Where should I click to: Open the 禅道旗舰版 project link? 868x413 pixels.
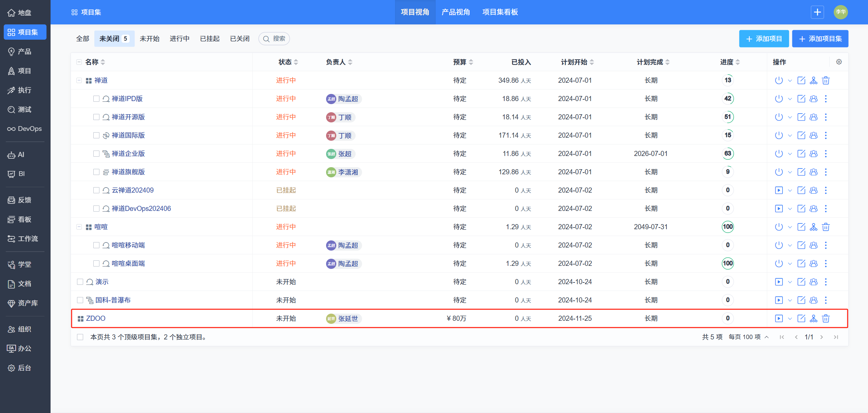128,172
